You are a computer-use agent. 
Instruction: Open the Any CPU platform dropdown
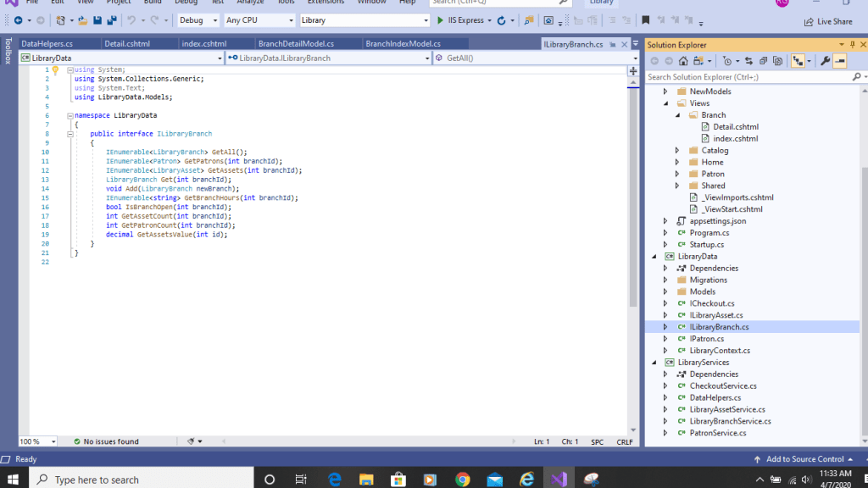(x=259, y=19)
